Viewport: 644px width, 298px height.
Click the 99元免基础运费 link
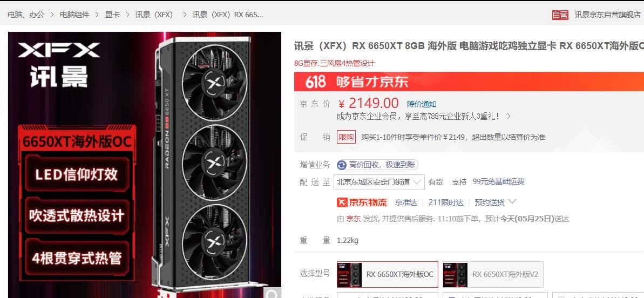coord(498,181)
